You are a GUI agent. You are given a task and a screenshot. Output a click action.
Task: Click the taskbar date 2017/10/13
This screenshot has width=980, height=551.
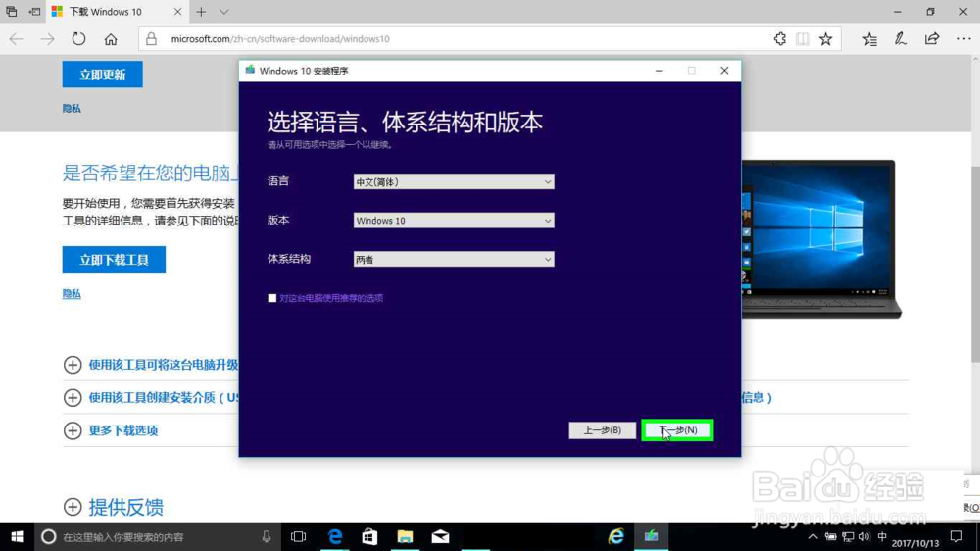tap(915, 543)
